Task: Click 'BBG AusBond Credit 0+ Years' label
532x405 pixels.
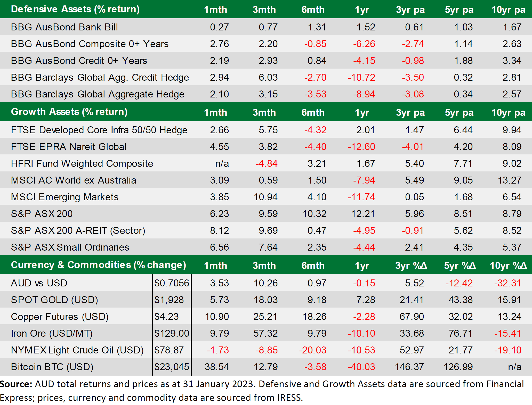Action: (x=79, y=61)
